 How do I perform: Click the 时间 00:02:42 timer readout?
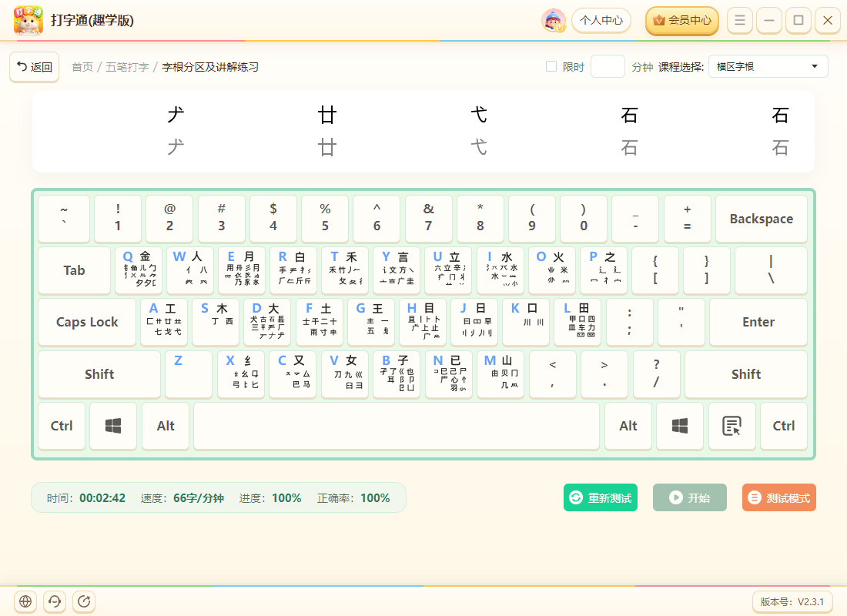click(x=86, y=497)
